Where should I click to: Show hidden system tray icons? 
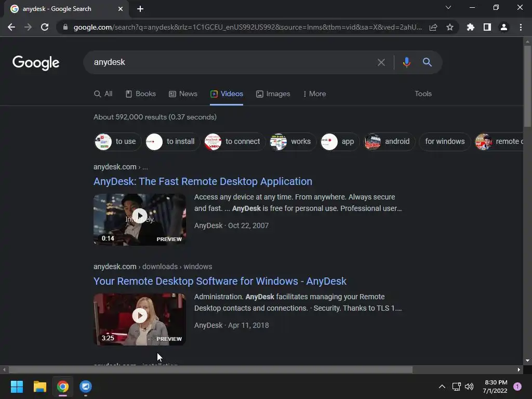442,387
